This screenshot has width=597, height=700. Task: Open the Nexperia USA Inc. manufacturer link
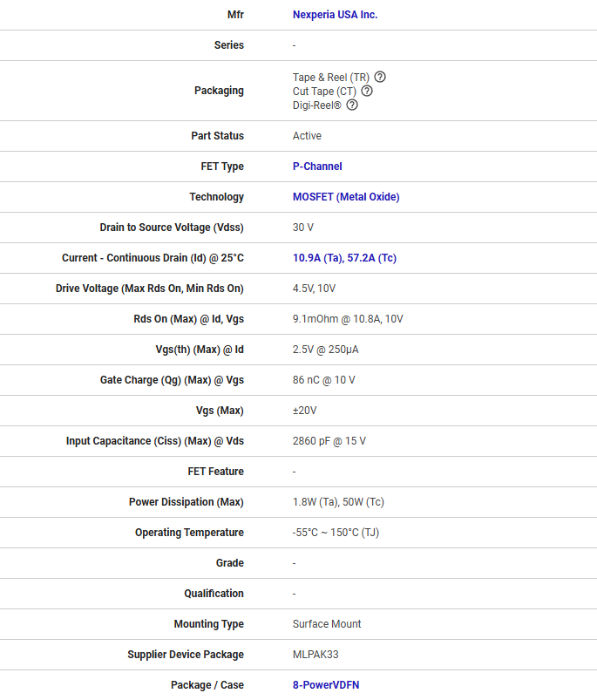[335, 15]
